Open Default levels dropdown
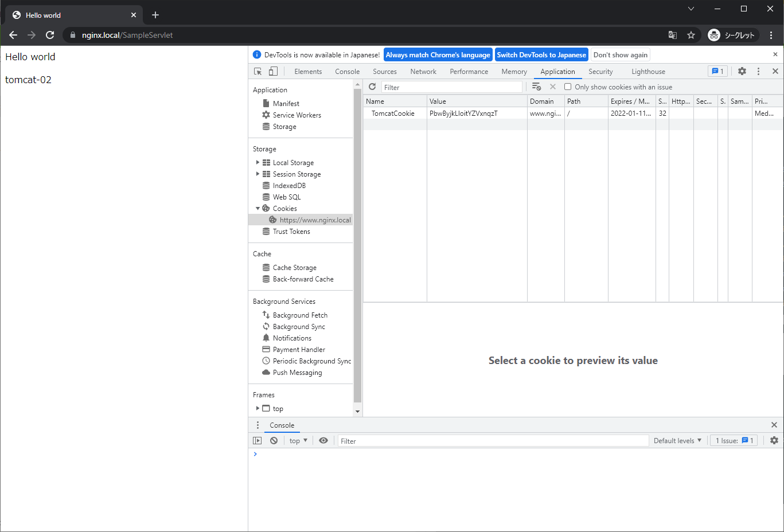Screen dimensions: 784x532 [x=677, y=440]
